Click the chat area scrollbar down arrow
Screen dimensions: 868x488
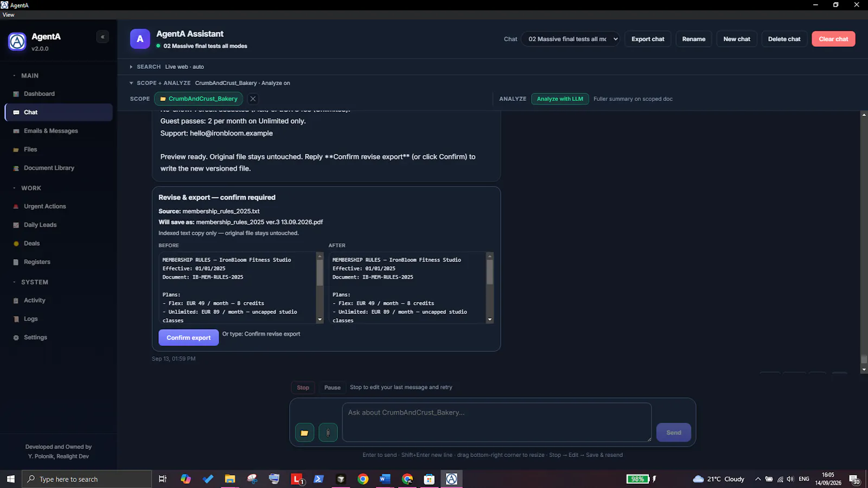tap(864, 370)
